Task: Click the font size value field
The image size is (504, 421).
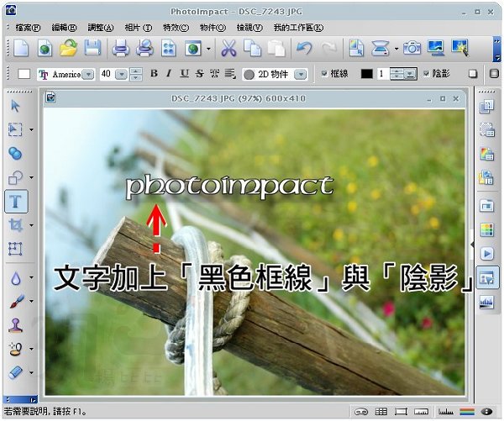Action: (x=107, y=74)
